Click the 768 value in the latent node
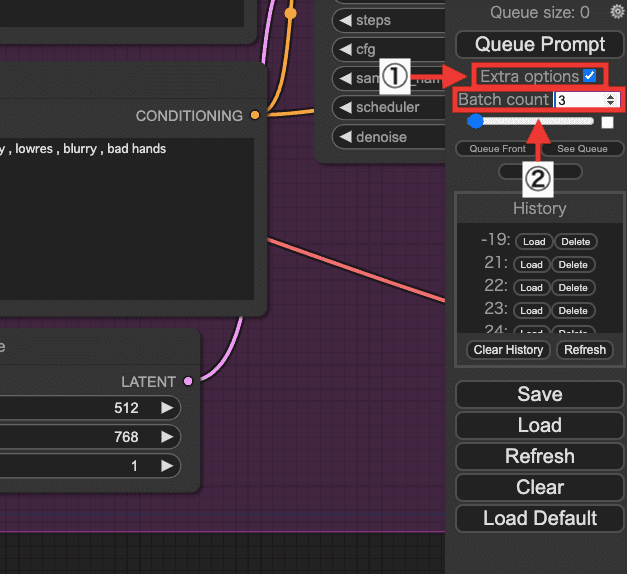Image resolution: width=627 pixels, height=574 pixels. click(x=126, y=437)
